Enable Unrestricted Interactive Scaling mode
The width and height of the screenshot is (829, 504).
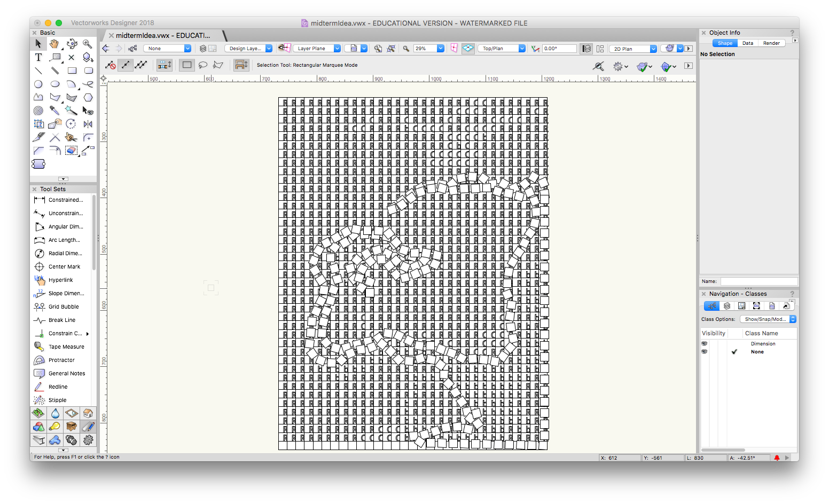pyautogui.click(x=141, y=65)
